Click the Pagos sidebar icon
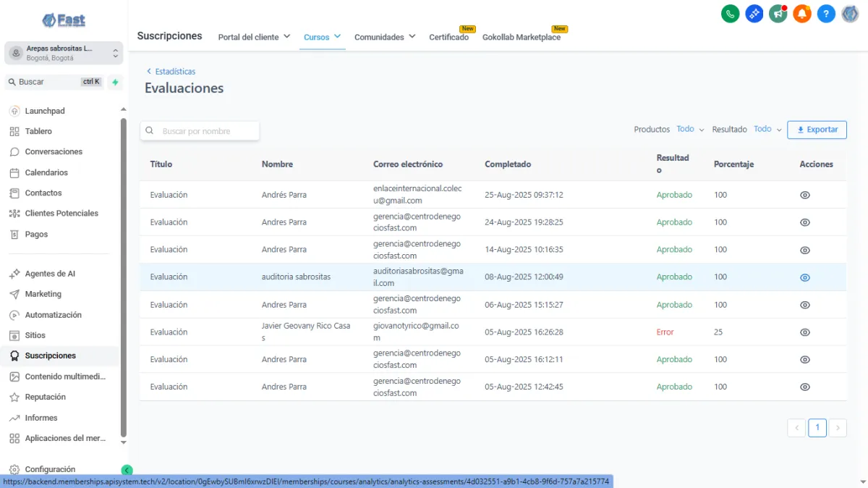The height and width of the screenshot is (488, 868). point(14,234)
